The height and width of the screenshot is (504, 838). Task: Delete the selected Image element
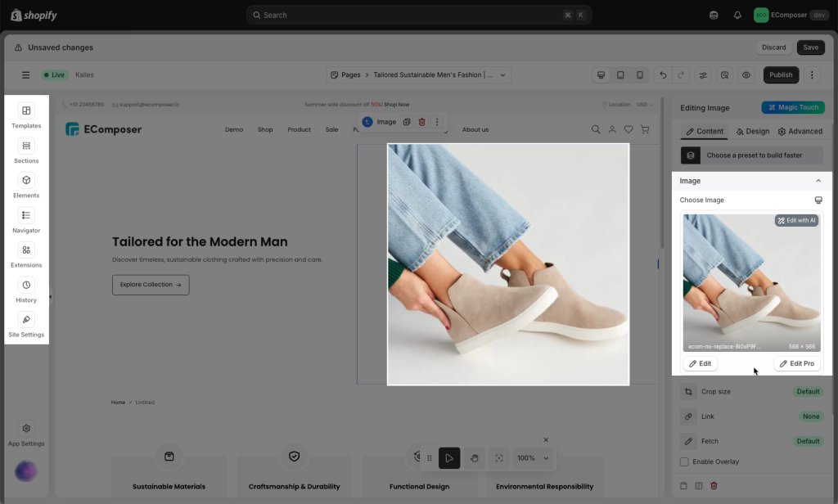click(422, 122)
